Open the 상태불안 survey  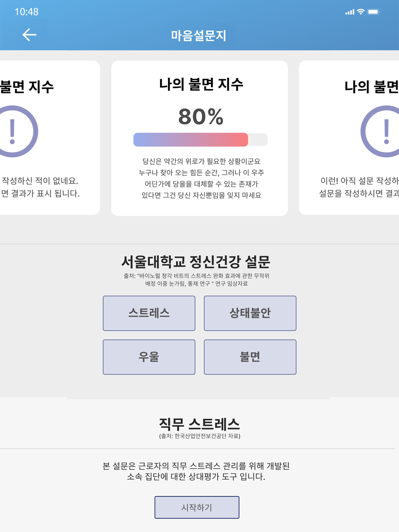tap(250, 313)
